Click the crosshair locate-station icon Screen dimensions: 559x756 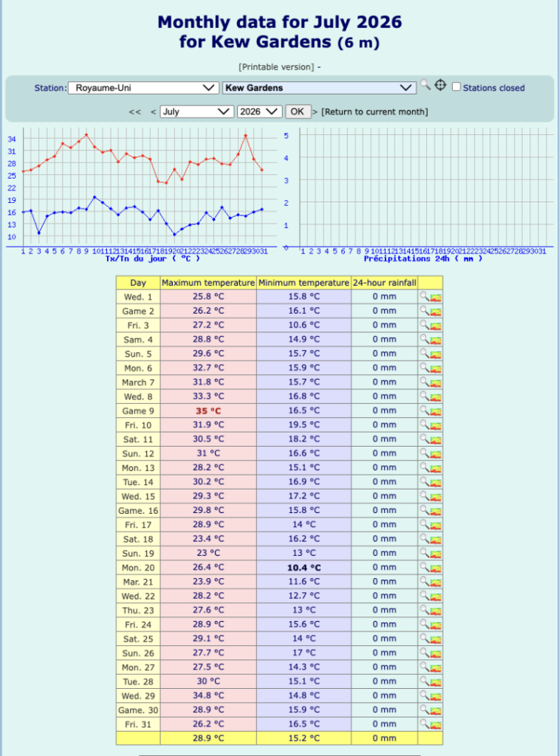point(440,86)
